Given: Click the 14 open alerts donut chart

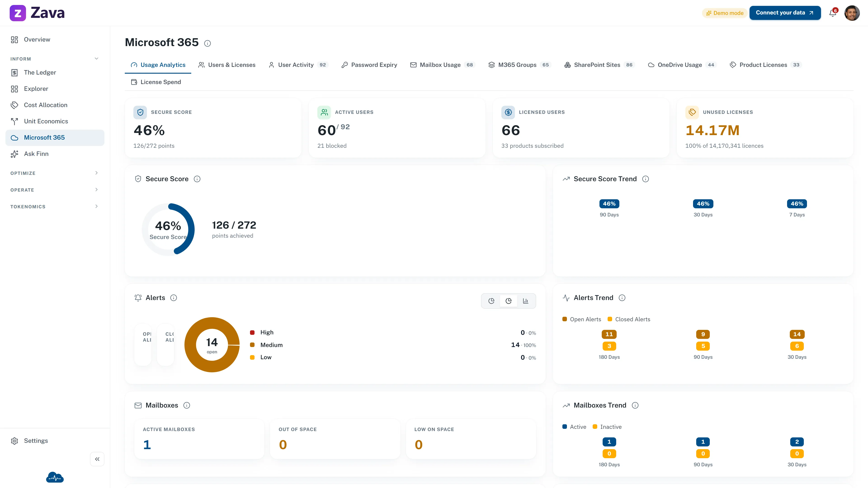Looking at the screenshot, I should [x=212, y=345].
